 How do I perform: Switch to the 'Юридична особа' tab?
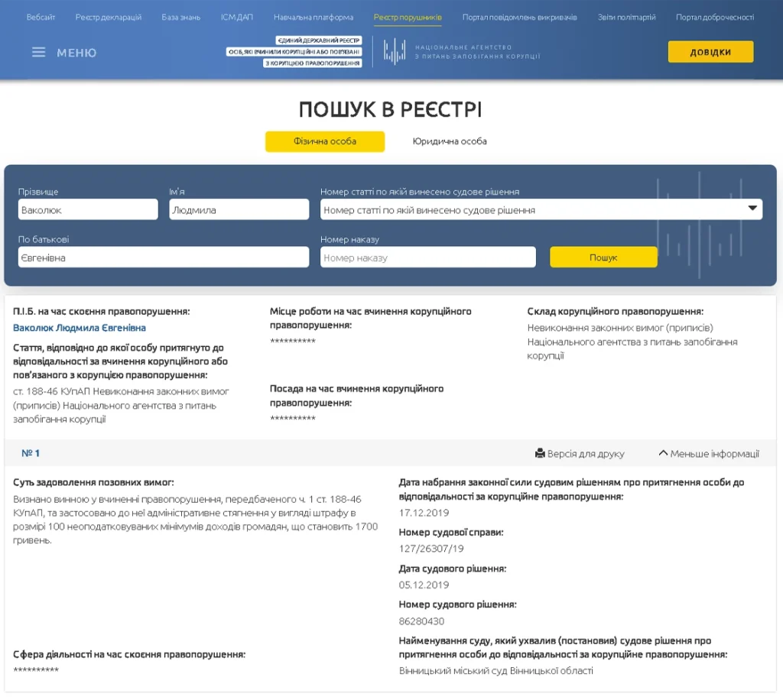[x=450, y=141]
